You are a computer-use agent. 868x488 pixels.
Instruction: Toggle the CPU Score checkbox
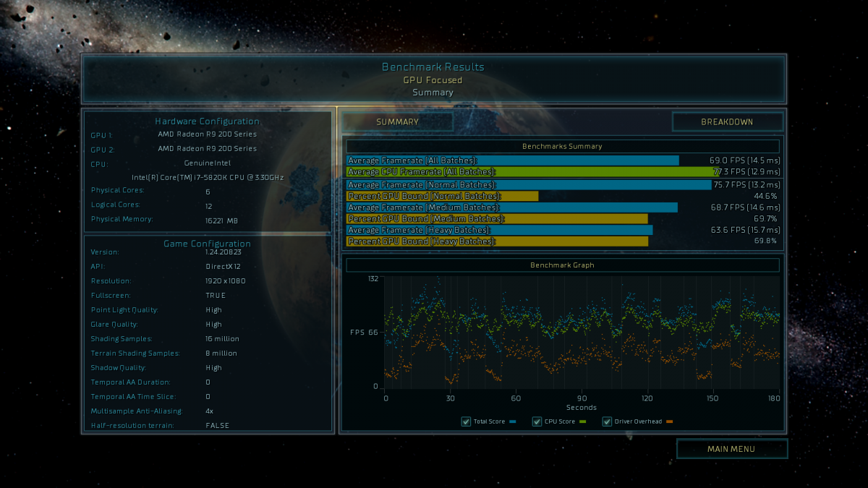point(537,421)
